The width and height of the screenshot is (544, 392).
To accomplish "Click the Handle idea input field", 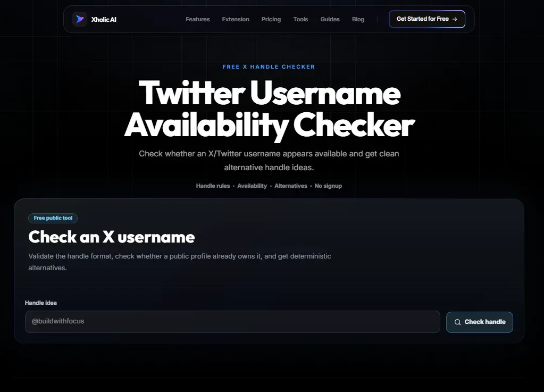I will (x=232, y=322).
